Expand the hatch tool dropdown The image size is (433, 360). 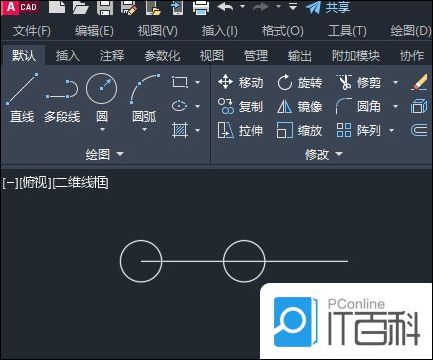(x=197, y=130)
